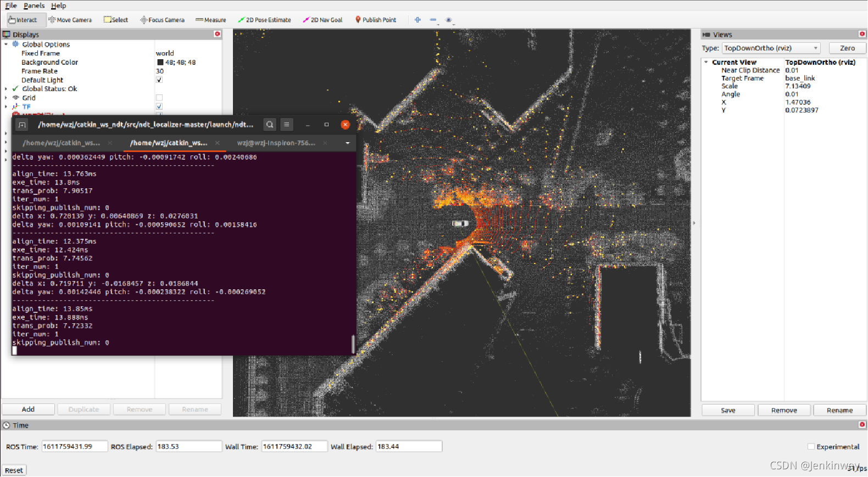Click the Time panel clock icon
This screenshot has width=868, height=477.
pyautogui.click(x=7, y=425)
